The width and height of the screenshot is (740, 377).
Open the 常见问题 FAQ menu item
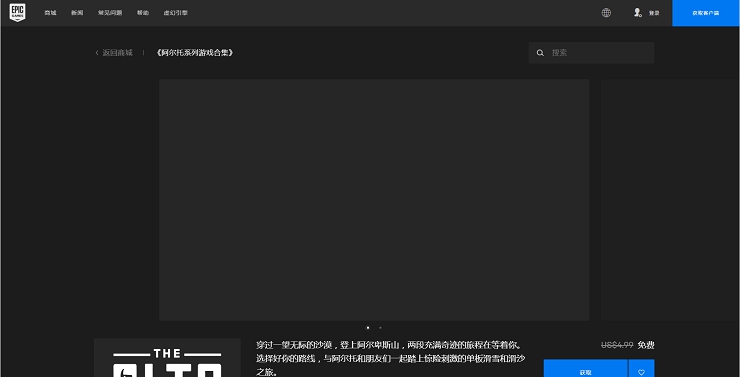pos(110,13)
